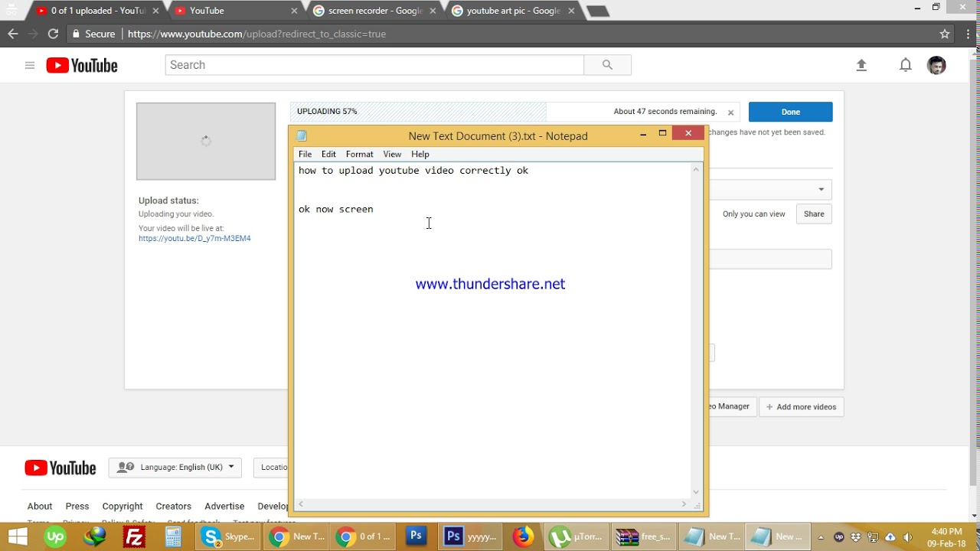Image resolution: width=980 pixels, height=551 pixels.
Task: Open the Windows Start button
Action: 17,536
